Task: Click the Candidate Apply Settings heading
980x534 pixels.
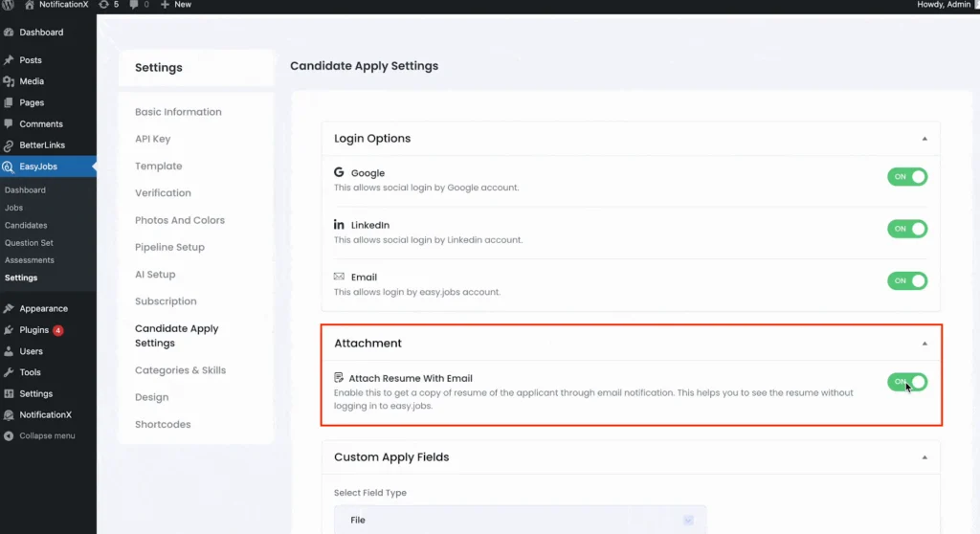Action: click(x=365, y=66)
